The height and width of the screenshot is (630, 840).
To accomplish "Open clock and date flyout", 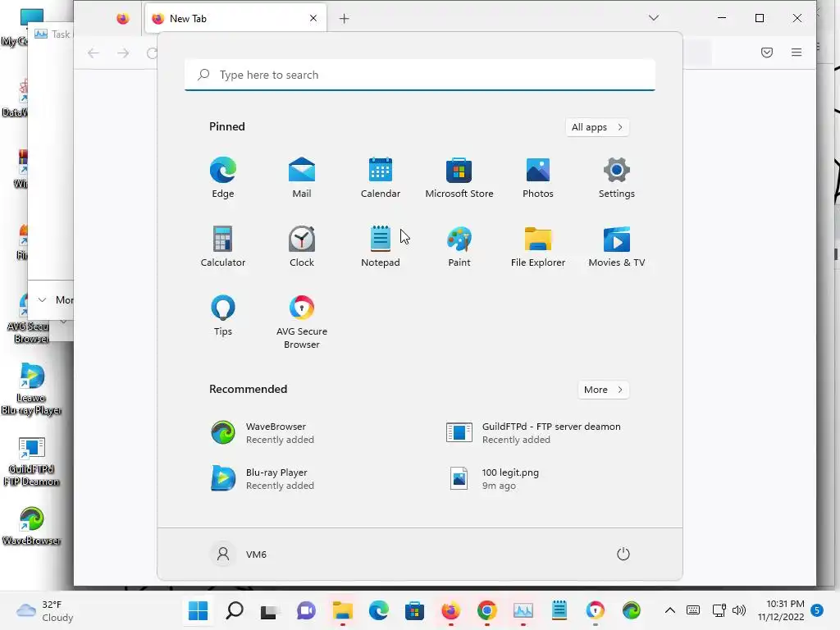I will point(781,610).
